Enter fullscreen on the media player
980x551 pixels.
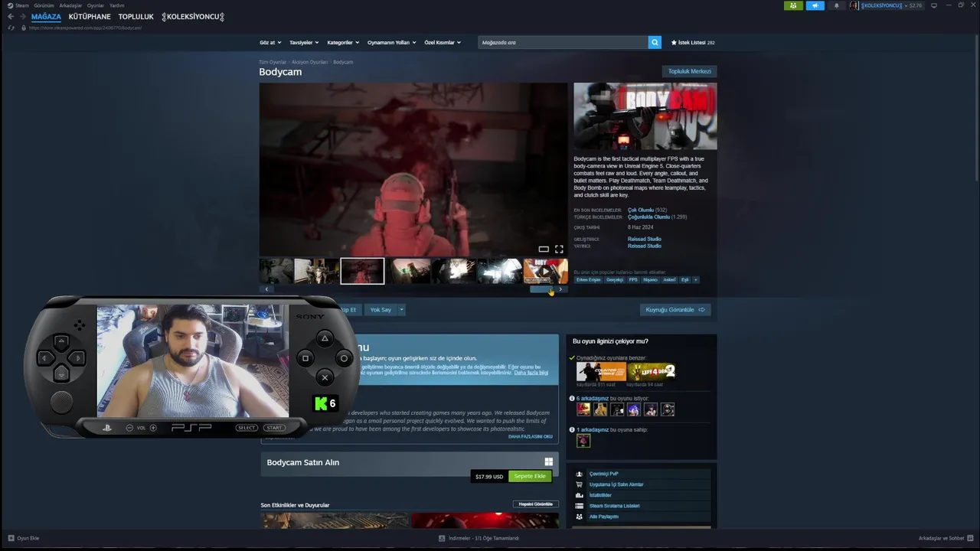tap(559, 249)
